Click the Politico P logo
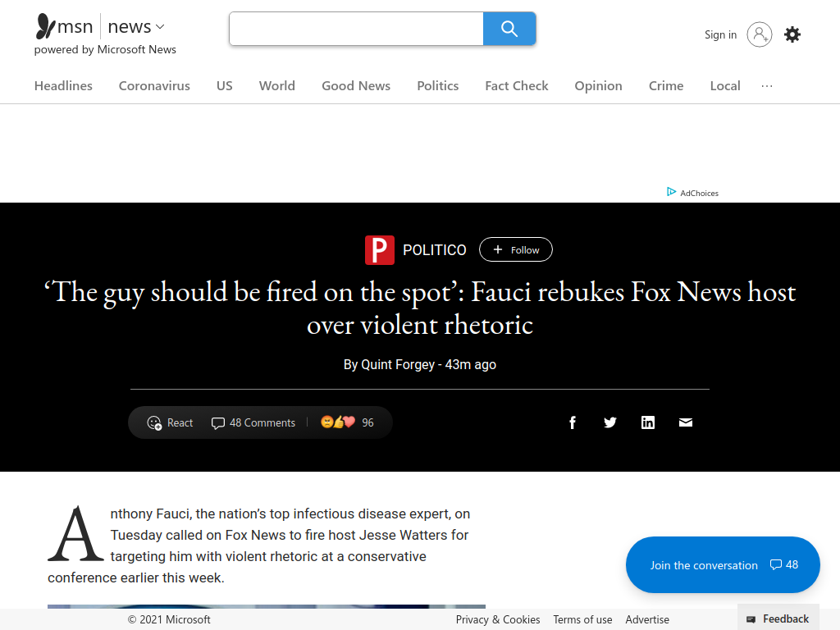 tap(379, 250)
